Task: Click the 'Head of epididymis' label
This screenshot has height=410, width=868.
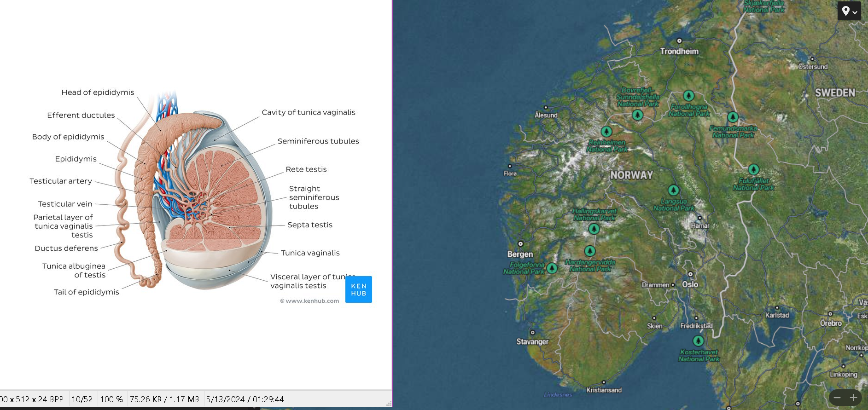Action: point(98,92)
